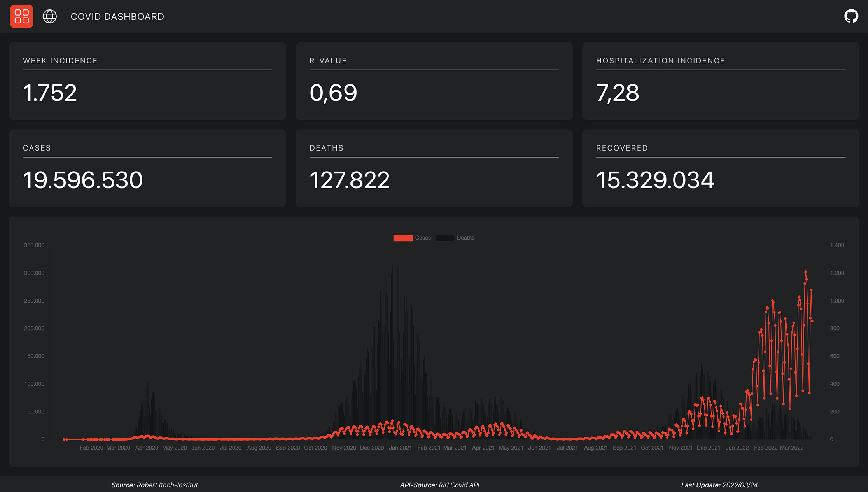Click the DEATHS card heading
Viewport: 868px width, 492px height.
pos(327,148)
